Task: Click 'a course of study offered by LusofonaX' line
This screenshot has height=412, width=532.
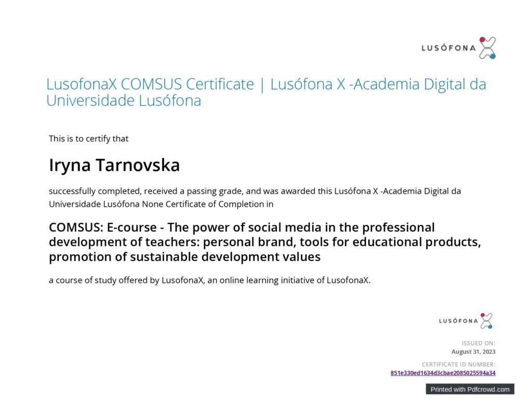Action: (210, 281)
